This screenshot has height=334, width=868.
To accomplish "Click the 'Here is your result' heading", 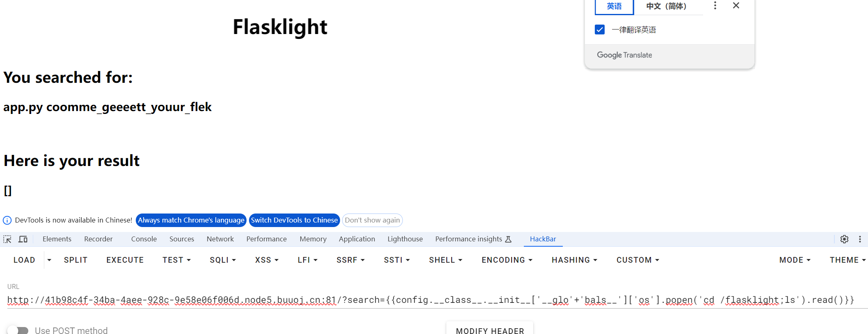I will tap(72, 161).
